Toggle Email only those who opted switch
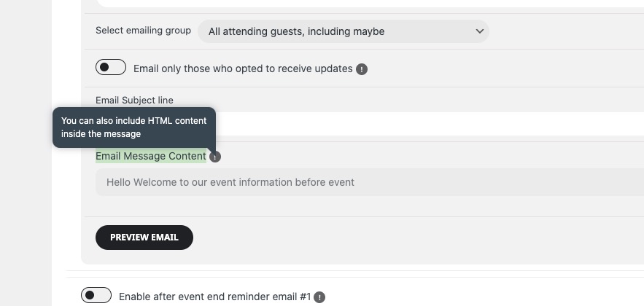Image resolution: width=644 pixels, height=306 pixels. pos(111,67)
